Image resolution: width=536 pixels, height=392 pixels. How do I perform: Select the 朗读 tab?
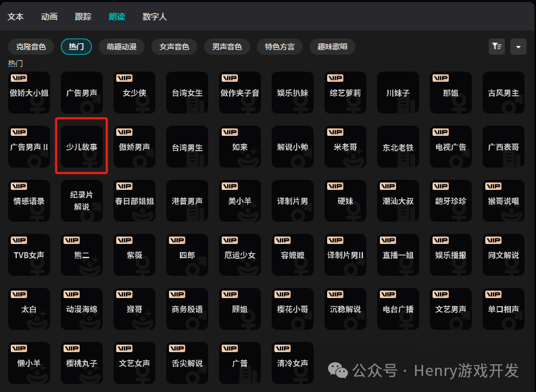click(117, 16)
